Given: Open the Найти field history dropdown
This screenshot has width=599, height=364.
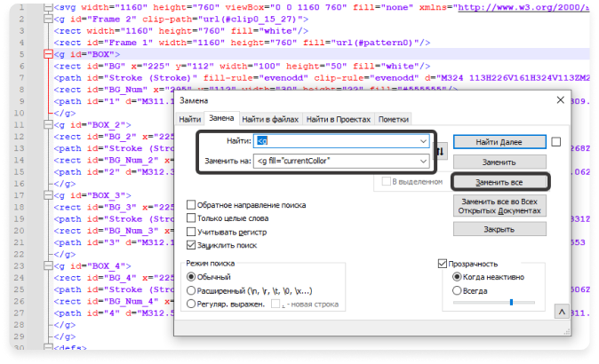Looking at the screenshot, I should 423,141.
